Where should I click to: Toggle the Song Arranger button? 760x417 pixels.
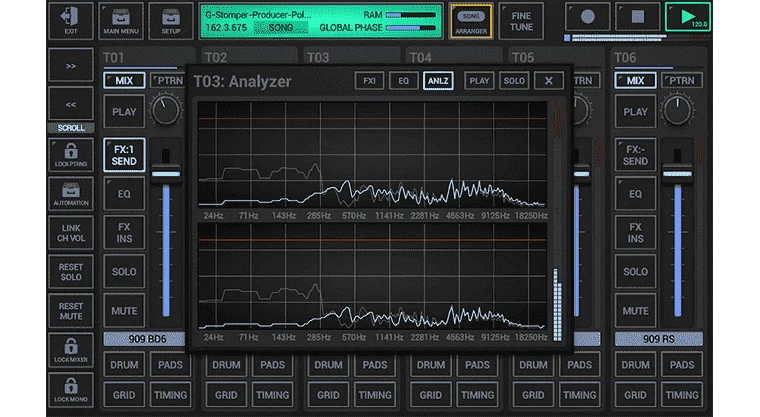pyautogui.click(x=471, y=21)
